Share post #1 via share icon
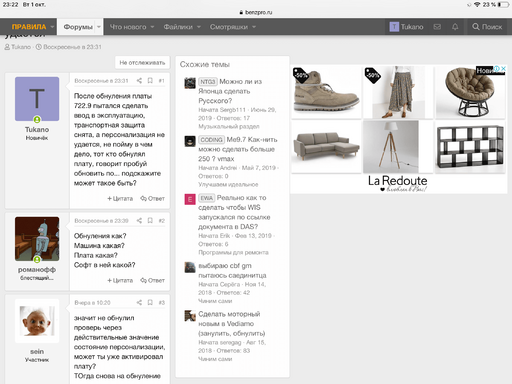 click(139, 80)
